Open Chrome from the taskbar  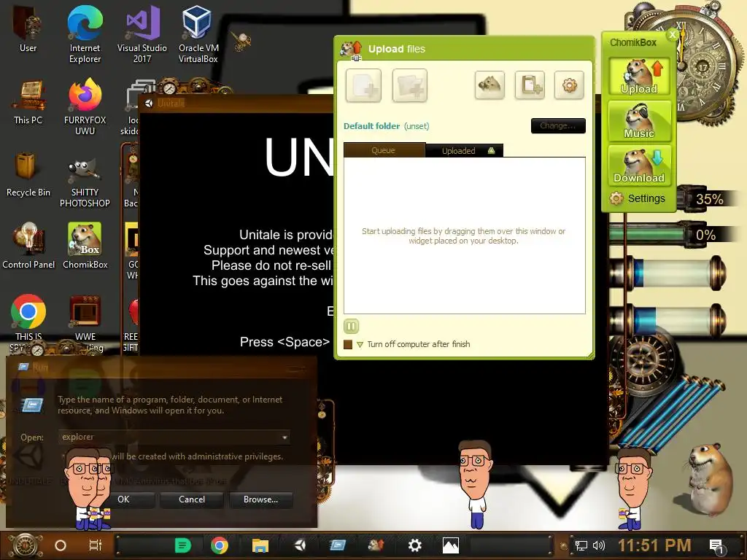[x=220, y=545]
